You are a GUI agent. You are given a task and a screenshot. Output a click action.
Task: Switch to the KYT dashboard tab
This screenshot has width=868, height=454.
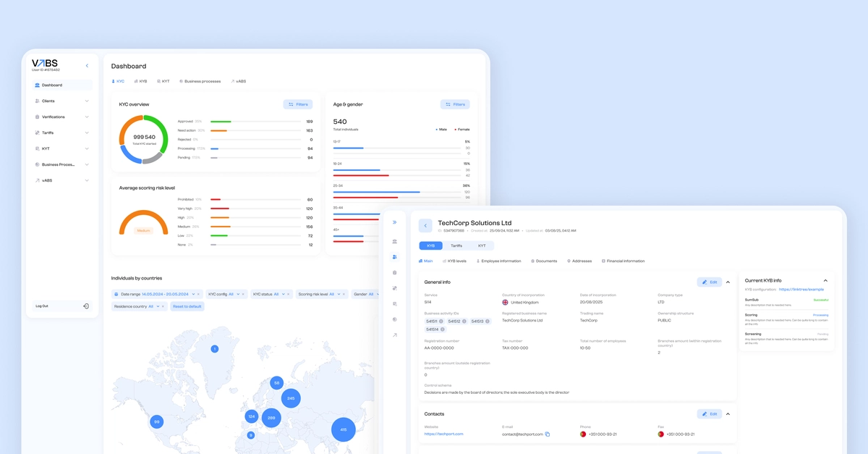pos(163,81)
